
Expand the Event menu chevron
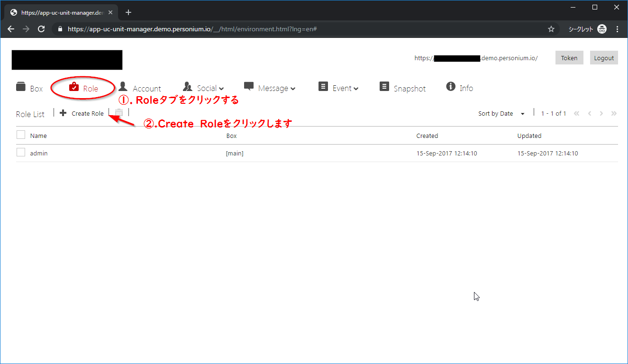356,89
